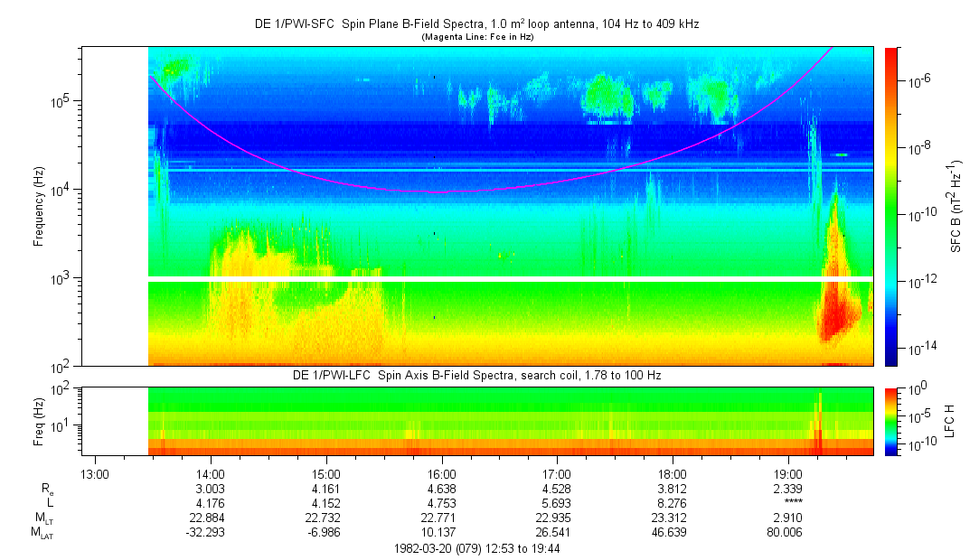Click the R_e value 4.638

coord(441,489)
